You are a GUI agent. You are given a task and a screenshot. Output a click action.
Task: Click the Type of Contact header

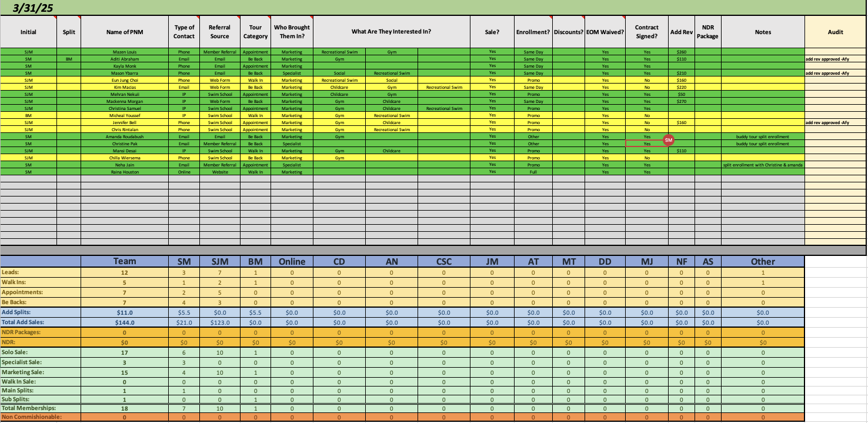click(184, 32)
